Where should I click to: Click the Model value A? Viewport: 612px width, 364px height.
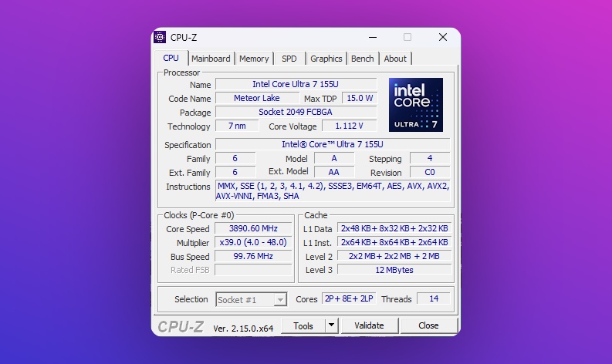[334, 158]
